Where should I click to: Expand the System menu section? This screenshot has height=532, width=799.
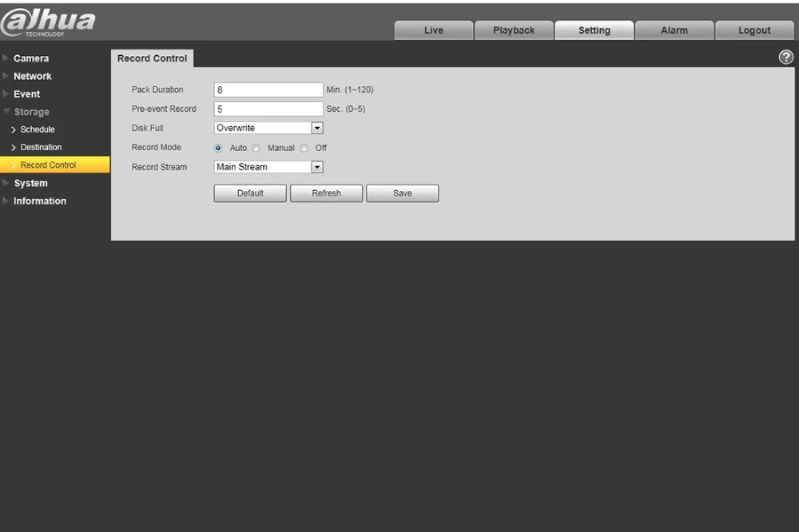pos(30,183)
